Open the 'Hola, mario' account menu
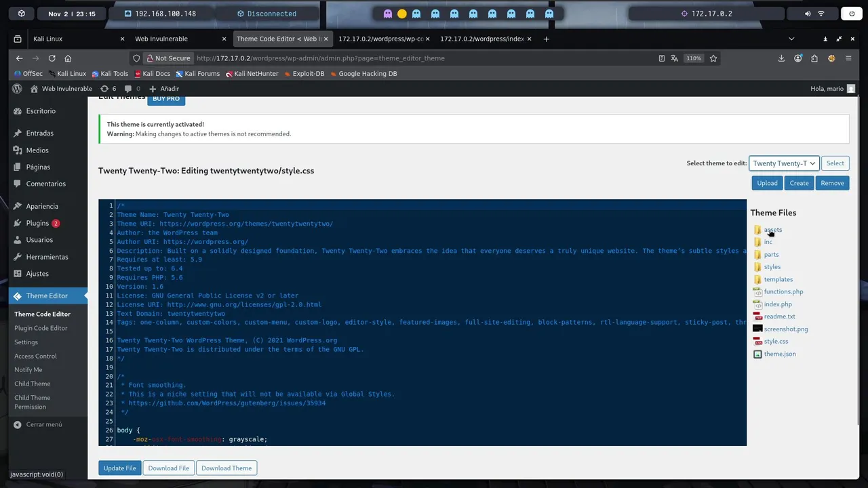The height and width of the screenshot is (488, 868). click(x=833, y=89)
